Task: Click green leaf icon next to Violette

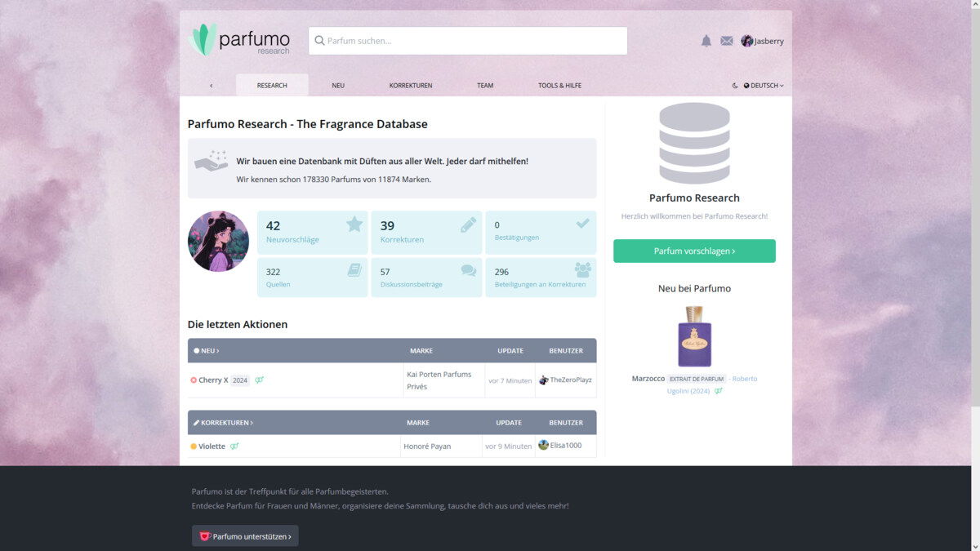Action: coord(234,447)
